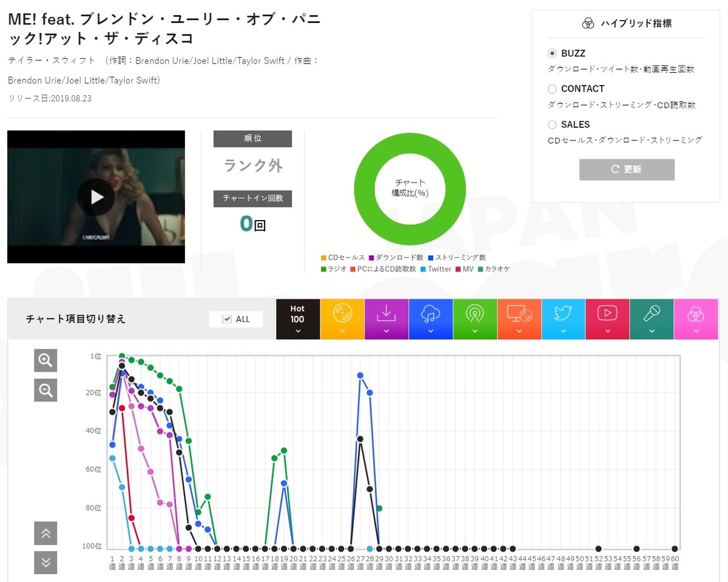Click the 1位 axis label

point(96,356)
